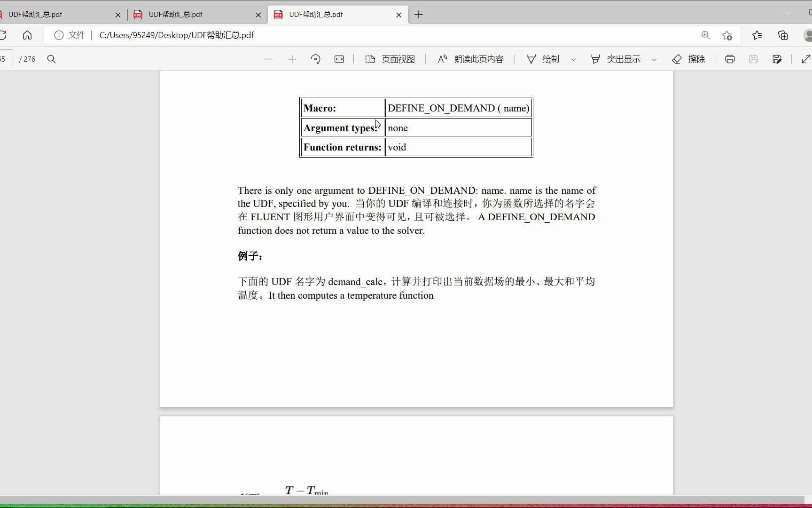812x508 pixels.
Task: Click the '例子:' heading
Action: pos(250,256)
